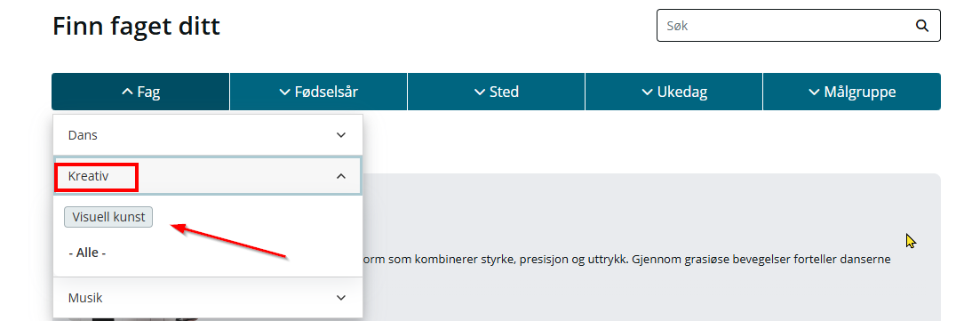980x321 pixels.
Task: Collapse the Fag filter menu
Action: [140, 92]
